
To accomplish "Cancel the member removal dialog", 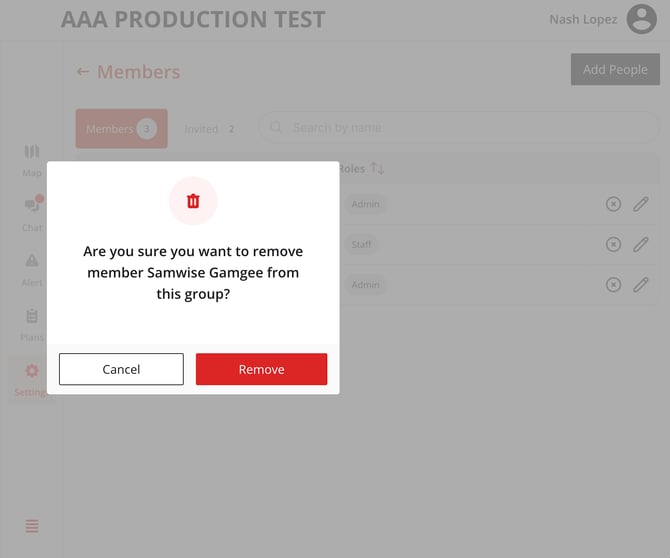I will pos(121,369).
